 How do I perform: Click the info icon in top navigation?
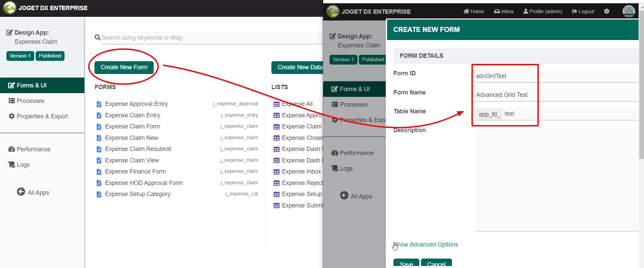point(607,11)
